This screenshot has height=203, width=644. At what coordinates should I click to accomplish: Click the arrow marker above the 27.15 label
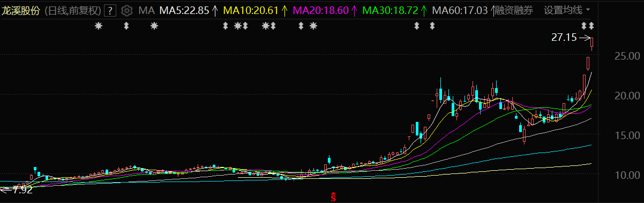(x=585, y=26)
